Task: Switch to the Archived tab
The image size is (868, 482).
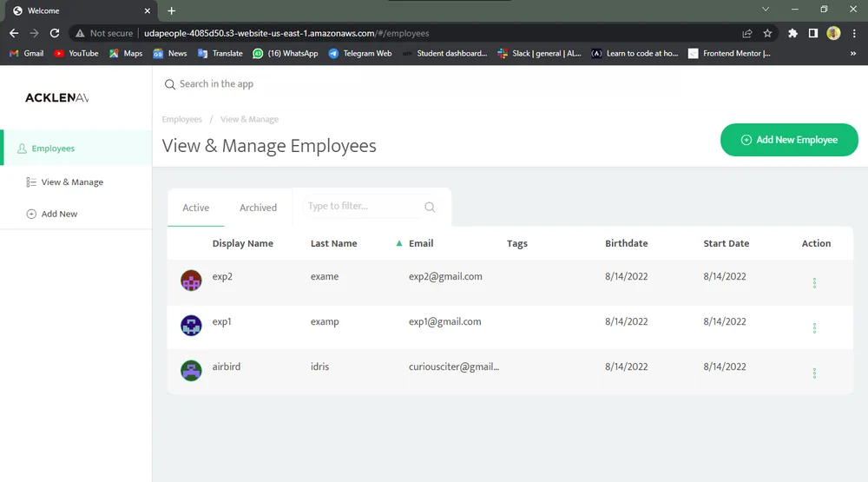Action: pyautogui.click(x=258, y=208)
